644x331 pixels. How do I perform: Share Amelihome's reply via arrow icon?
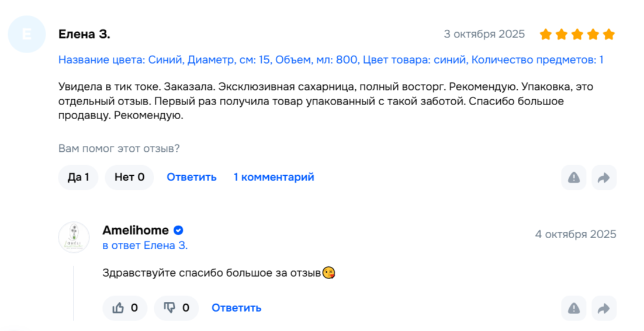click(604, 308)
